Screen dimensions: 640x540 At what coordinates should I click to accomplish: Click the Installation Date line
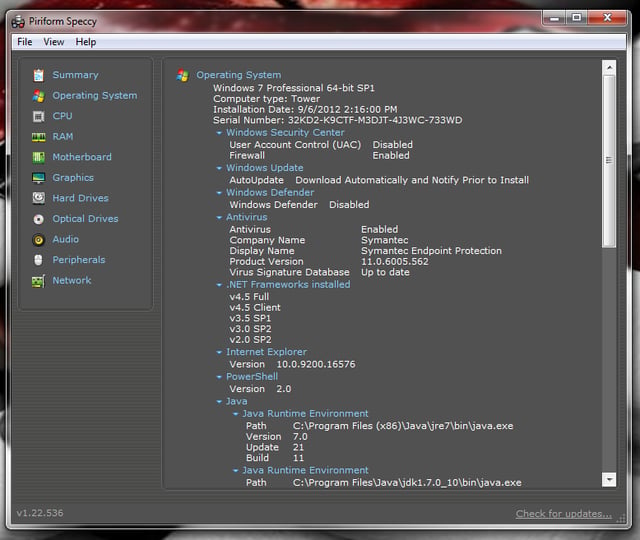[305, 109]
